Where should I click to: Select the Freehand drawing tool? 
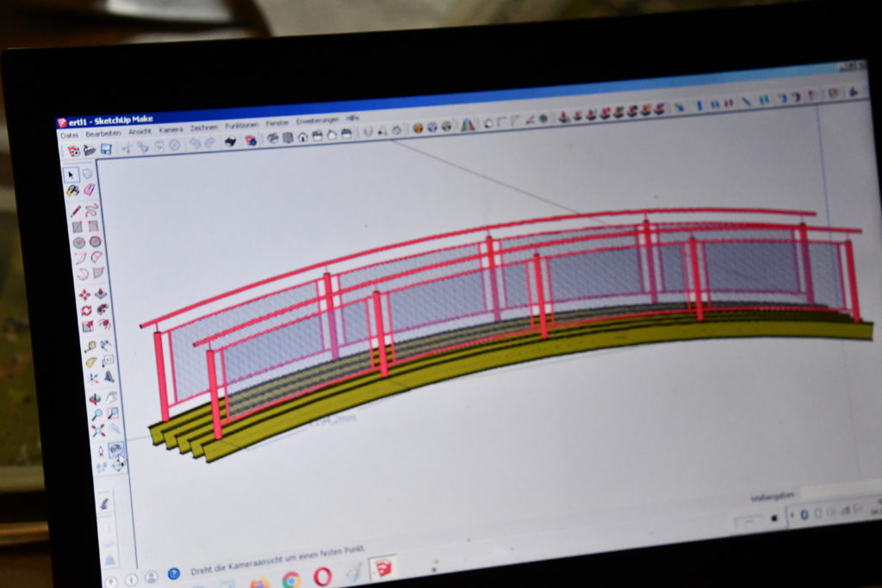pos(91,210)
